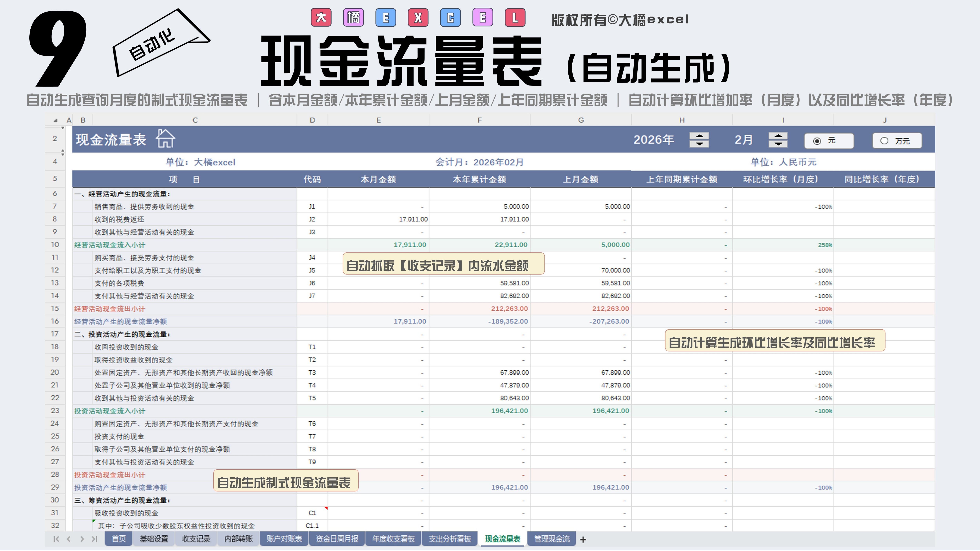Decrease the month with spinner down arrow
The width and height of the screenshot is (980, 551).
coord(778,144)
